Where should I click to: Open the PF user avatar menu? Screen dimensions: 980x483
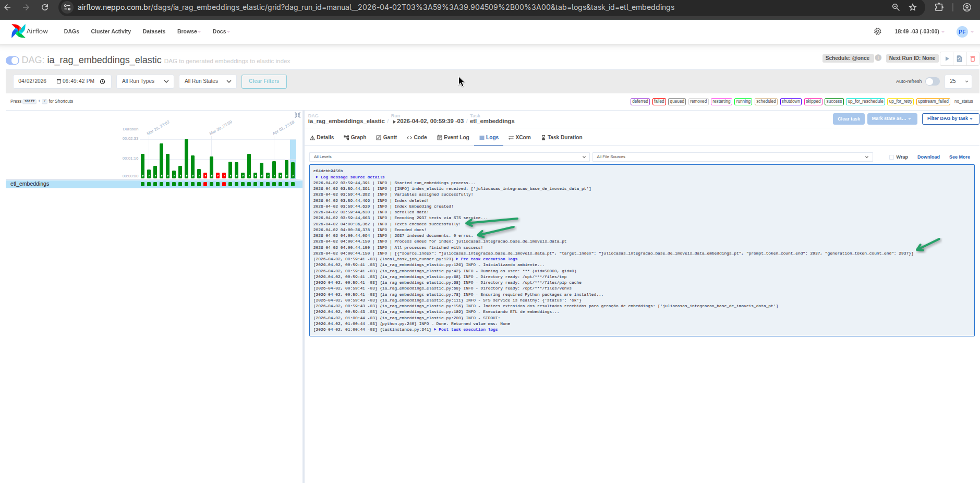click(962, 32)
